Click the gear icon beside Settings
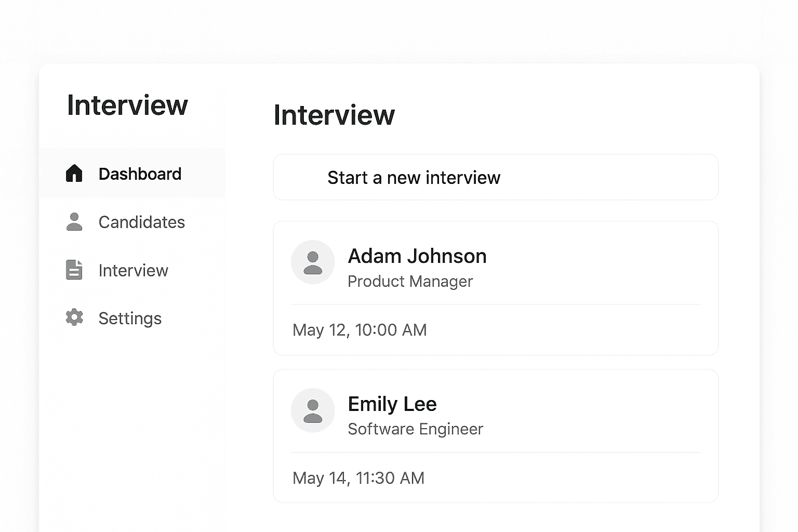 (74, 317)
